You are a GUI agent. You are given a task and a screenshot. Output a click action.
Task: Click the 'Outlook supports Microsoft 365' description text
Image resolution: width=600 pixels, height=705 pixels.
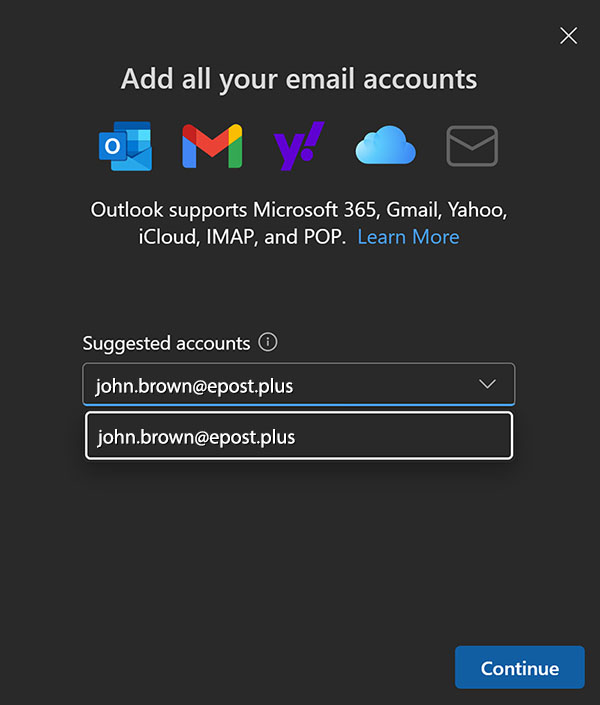click(299, 223)
